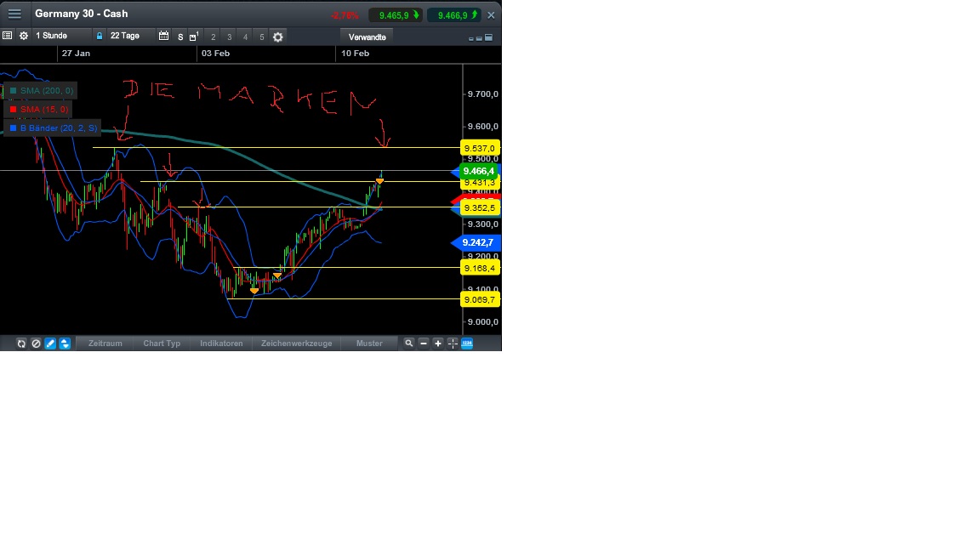
Task: Click the buy price 9.466,9 button
Action: click(455, 14)
